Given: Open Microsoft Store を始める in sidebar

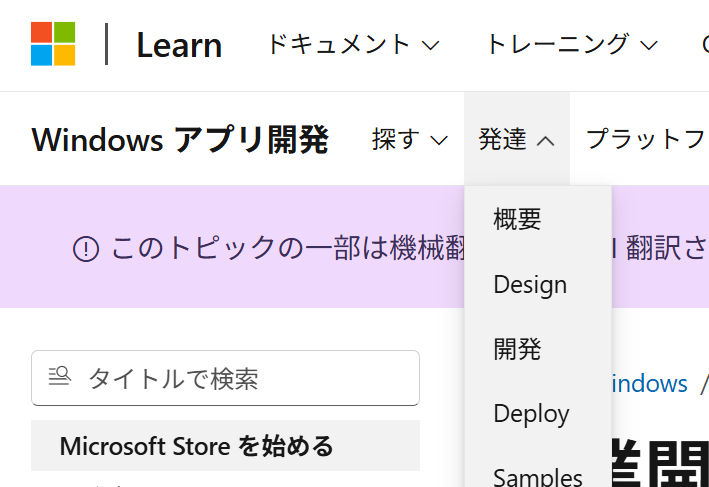Looking at the screenshot, I should 225,446.
